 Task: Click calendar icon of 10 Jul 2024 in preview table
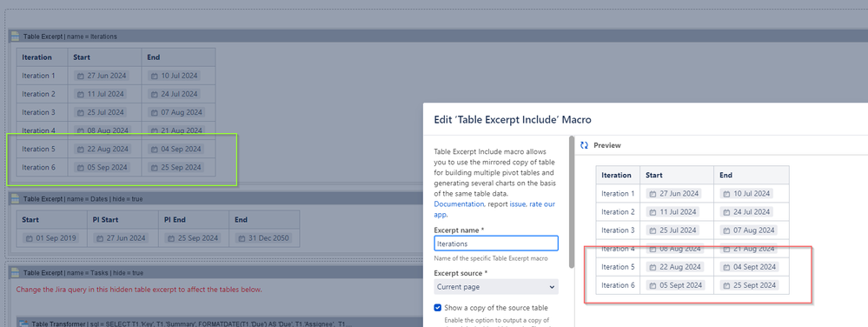point(726,194)
